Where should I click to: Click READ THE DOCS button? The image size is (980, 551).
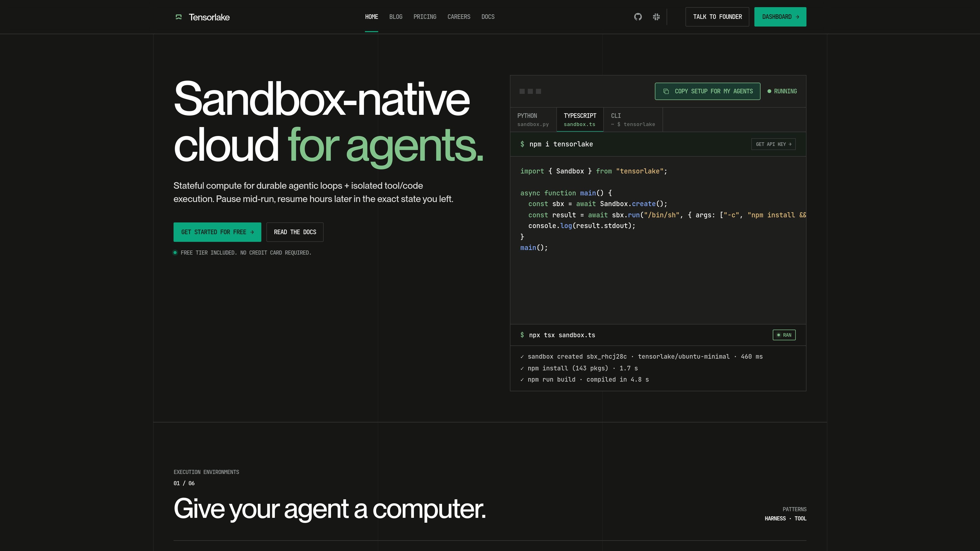[295, 232]
